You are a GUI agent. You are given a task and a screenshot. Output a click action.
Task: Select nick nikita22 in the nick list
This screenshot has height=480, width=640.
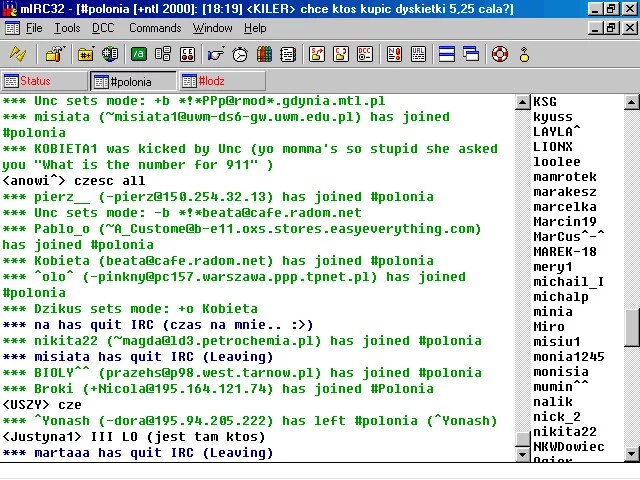(564, 432)
